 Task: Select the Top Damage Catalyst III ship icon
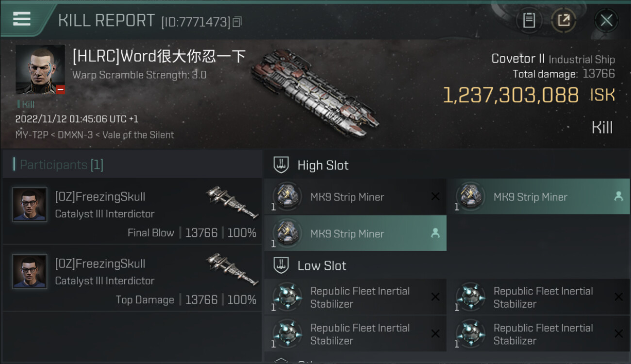(x=232, y=268)
